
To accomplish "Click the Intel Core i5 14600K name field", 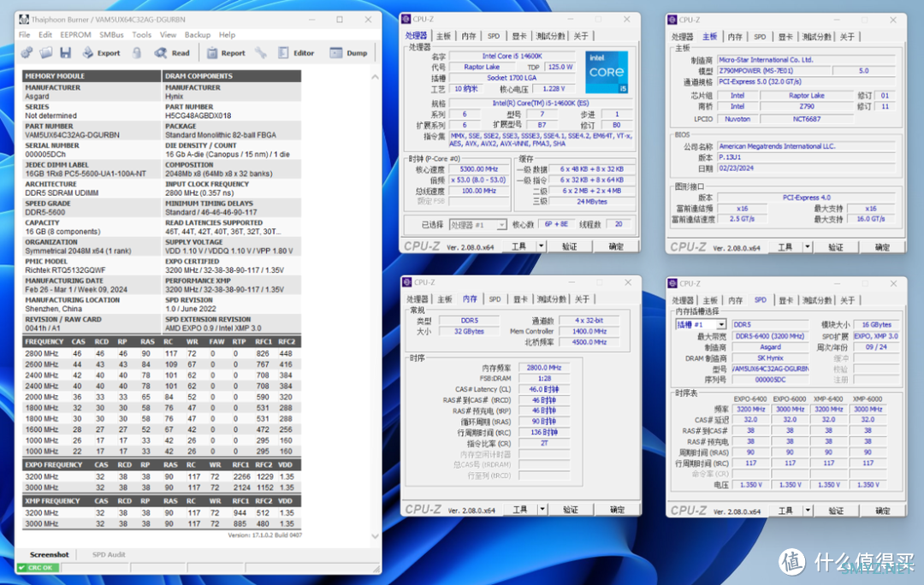I will point(512,56).
